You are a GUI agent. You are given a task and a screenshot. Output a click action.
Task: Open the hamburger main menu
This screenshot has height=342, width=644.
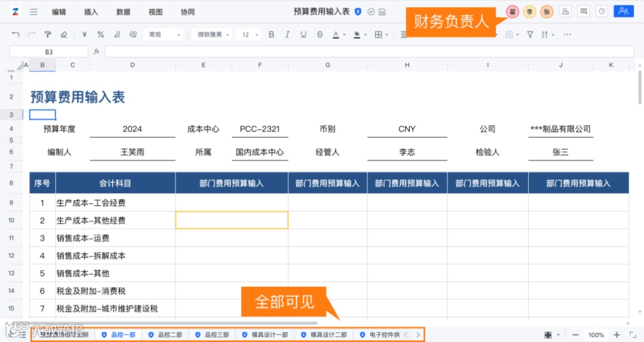tap(33, 12)
